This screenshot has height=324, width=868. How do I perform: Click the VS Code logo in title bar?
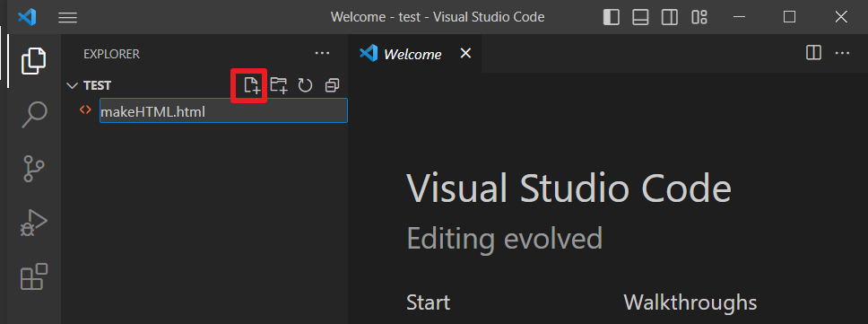[27, 17]
